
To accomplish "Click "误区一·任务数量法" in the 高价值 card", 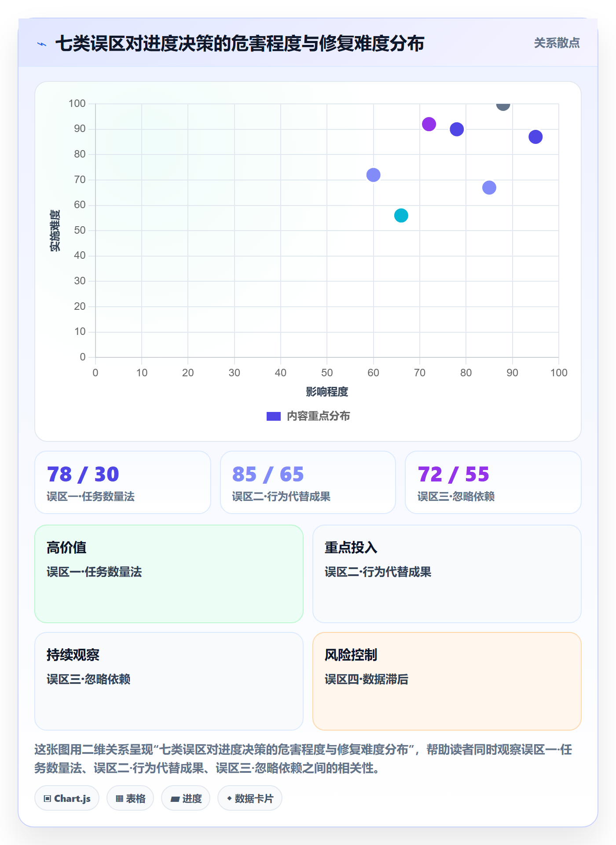I will [94, 572].
